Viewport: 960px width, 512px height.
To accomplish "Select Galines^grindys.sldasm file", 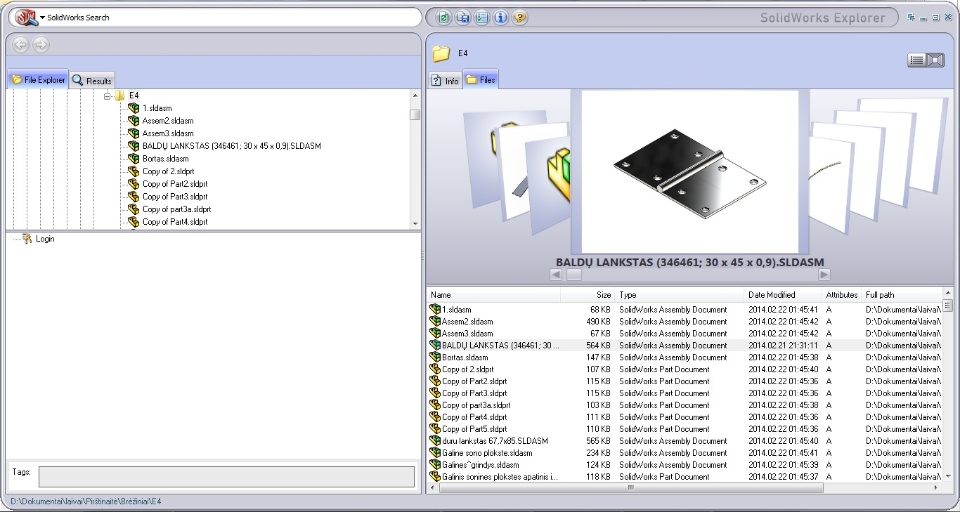I will 684,465.
